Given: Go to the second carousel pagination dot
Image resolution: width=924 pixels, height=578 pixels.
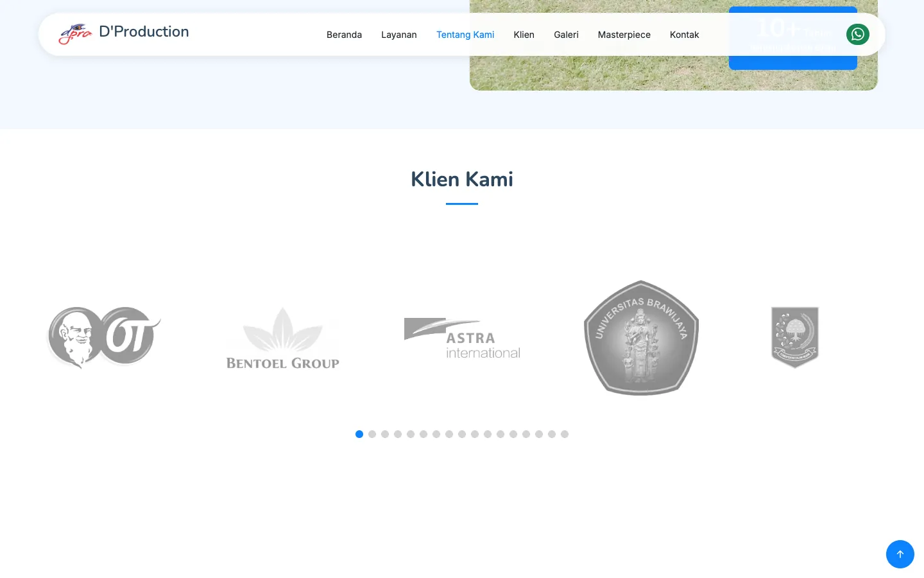Looking at the screenshot, I should [372, 434].
